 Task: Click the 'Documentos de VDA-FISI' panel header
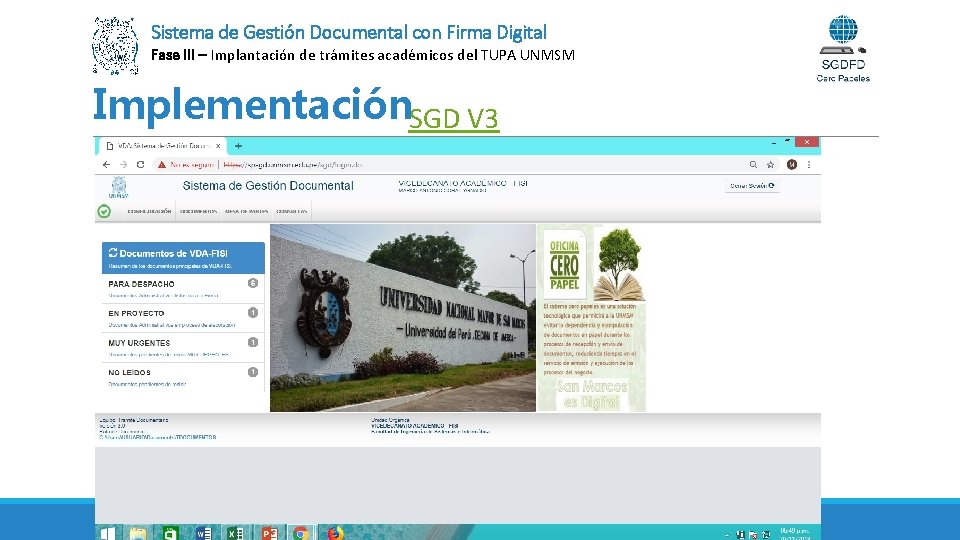tap(183, 258)
